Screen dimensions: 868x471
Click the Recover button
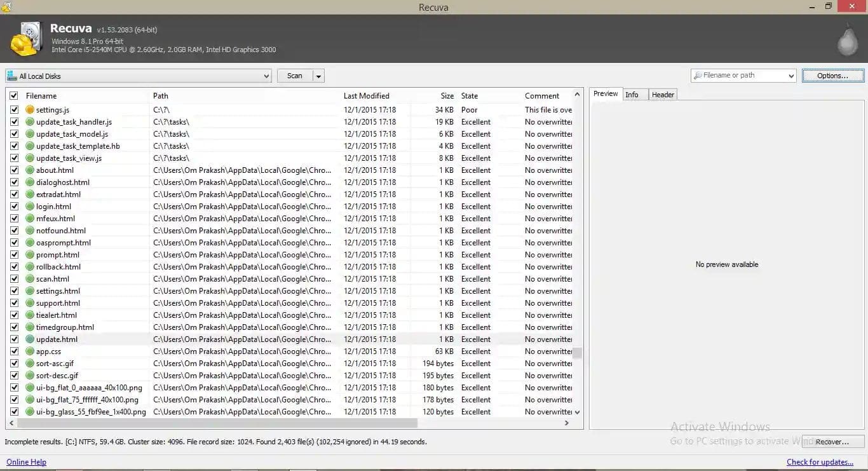(x=832, y=442)
